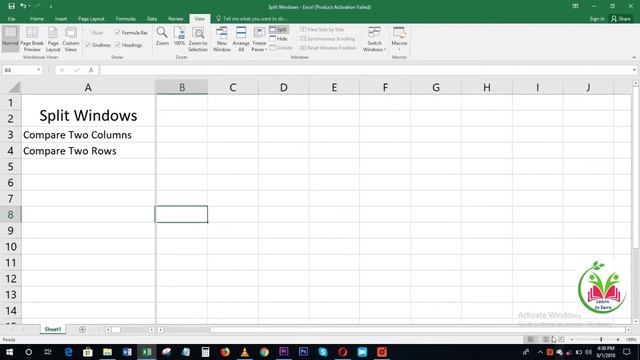Viewport: 640px width, 360px height.
Task: Select cell with Compare Two Rows
Action: pyautogui.click(x=88, y=151)
